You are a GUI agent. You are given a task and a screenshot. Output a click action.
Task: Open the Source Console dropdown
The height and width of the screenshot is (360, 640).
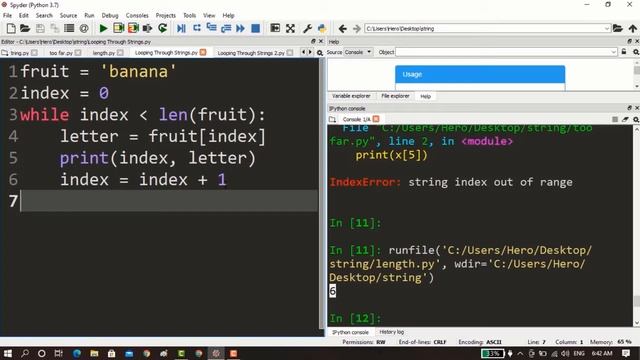(358, 52)
